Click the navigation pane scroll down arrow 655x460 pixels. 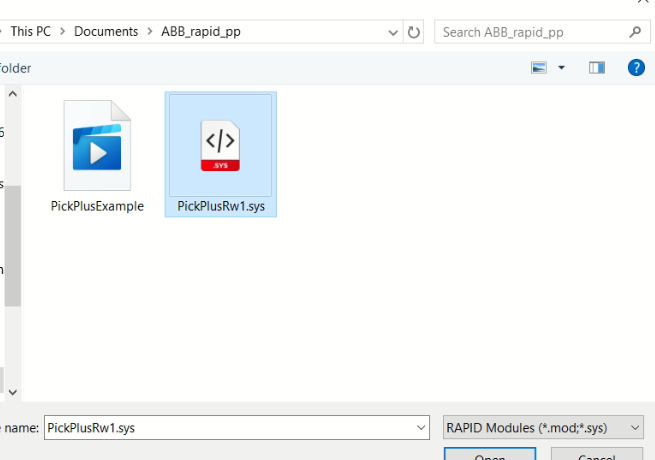click(x=13, y=392)
